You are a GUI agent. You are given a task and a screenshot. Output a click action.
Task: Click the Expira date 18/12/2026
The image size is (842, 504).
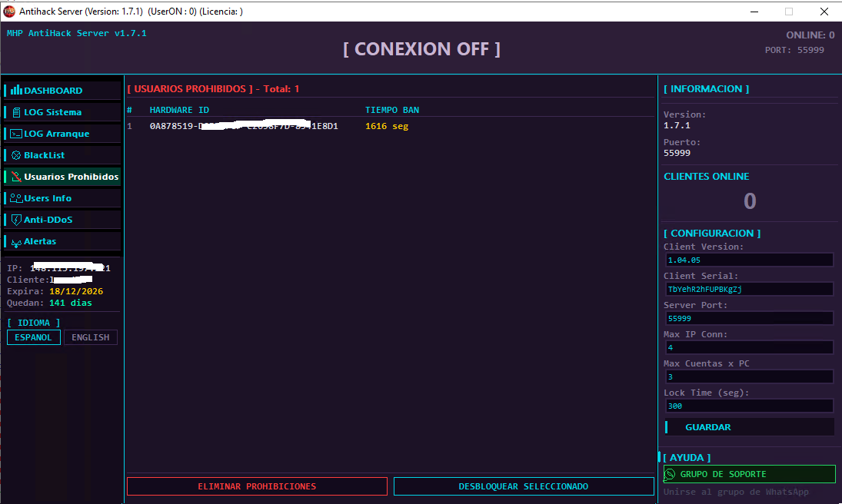(75, 291)
